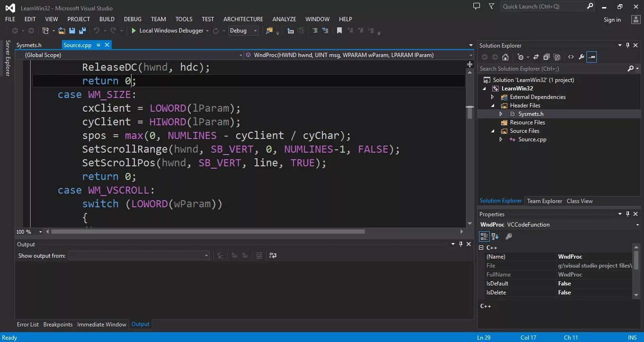644x342 pixels.
Task: Click the Sign in link
Action: [612, 20]
